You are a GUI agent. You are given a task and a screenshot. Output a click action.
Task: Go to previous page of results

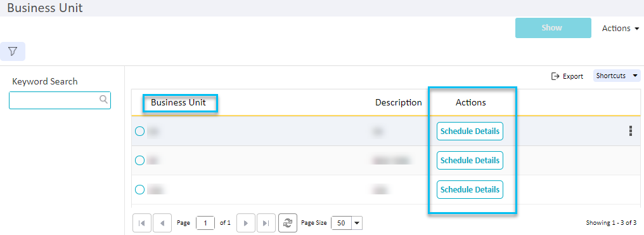tap(162, 223)
